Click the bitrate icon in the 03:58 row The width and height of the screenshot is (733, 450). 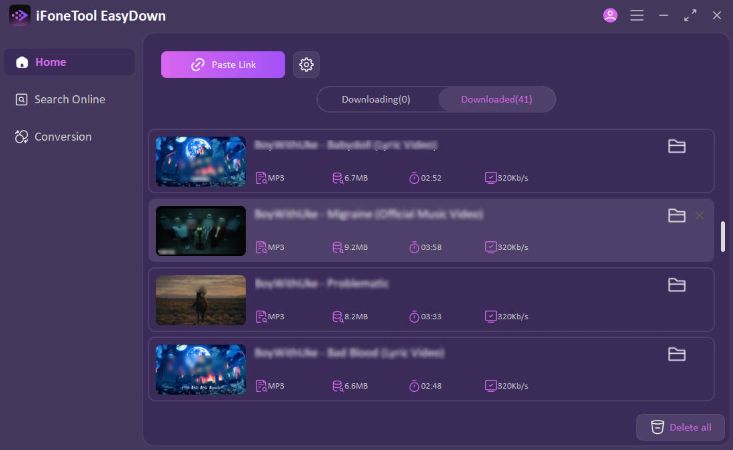[x=490, y=247]
